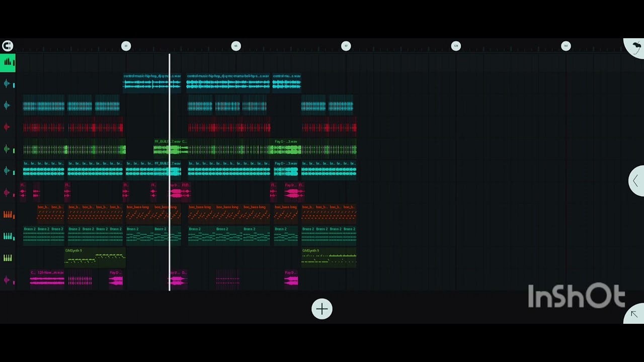This screenshot has width=644, height=362.
Task: Select the second GMSynth 9 pattern clip
Action: pos(329,256)
